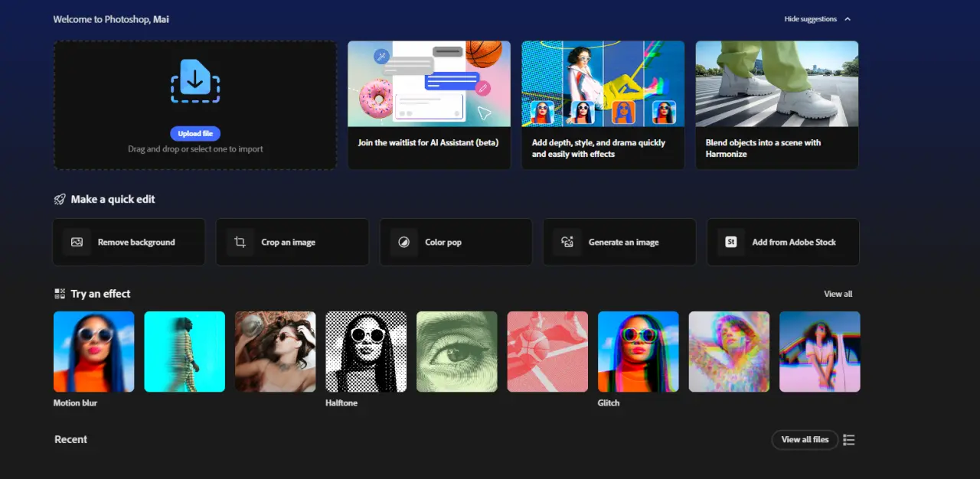Click the Upload file button
Image resolution: width=980 pixels, height=479 pixels.
[x=195, y=133]
